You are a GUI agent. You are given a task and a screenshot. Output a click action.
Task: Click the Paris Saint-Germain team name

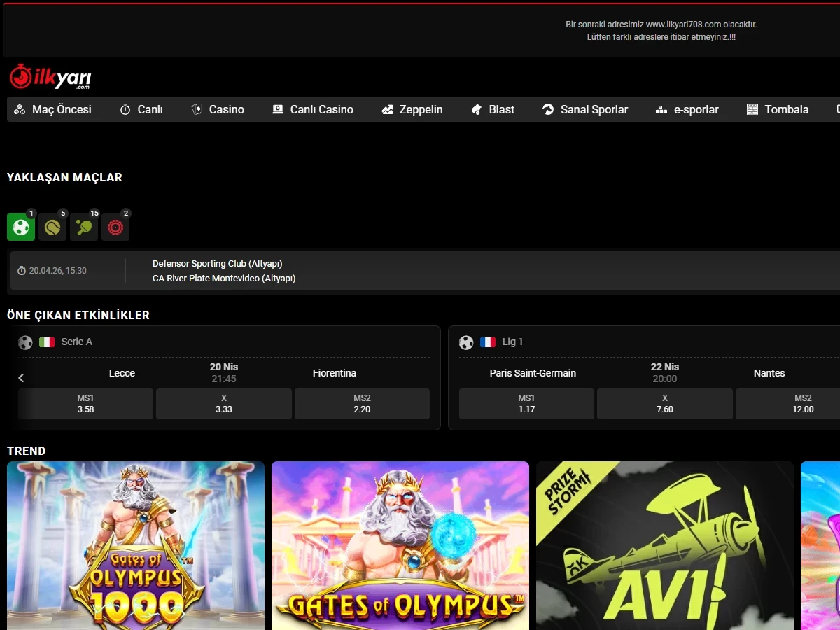[533, 373]
